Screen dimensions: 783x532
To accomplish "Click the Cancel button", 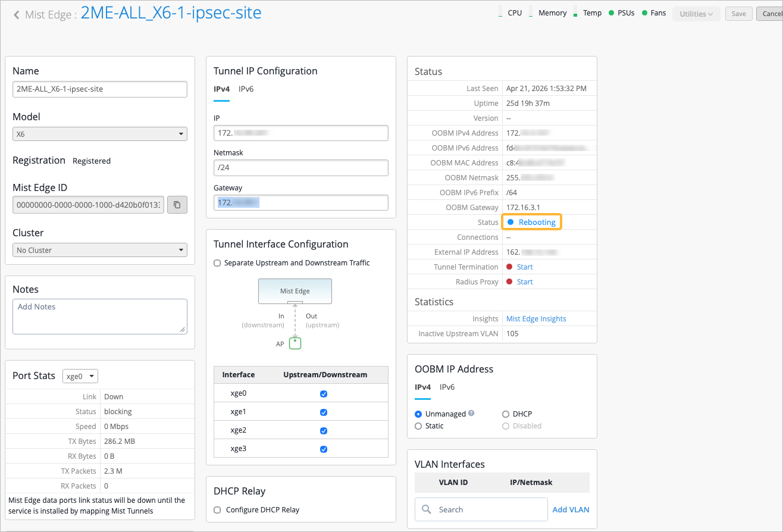I will point(770,14).
